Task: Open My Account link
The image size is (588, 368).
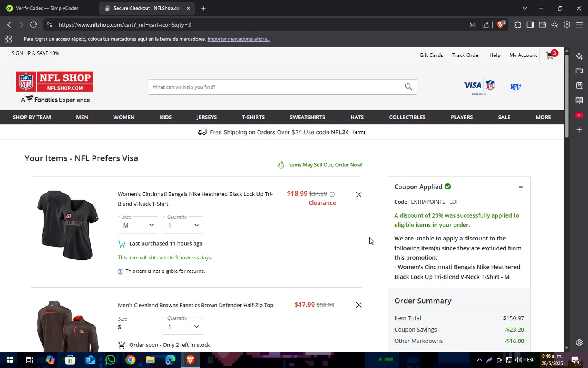Action: [523, 55]
